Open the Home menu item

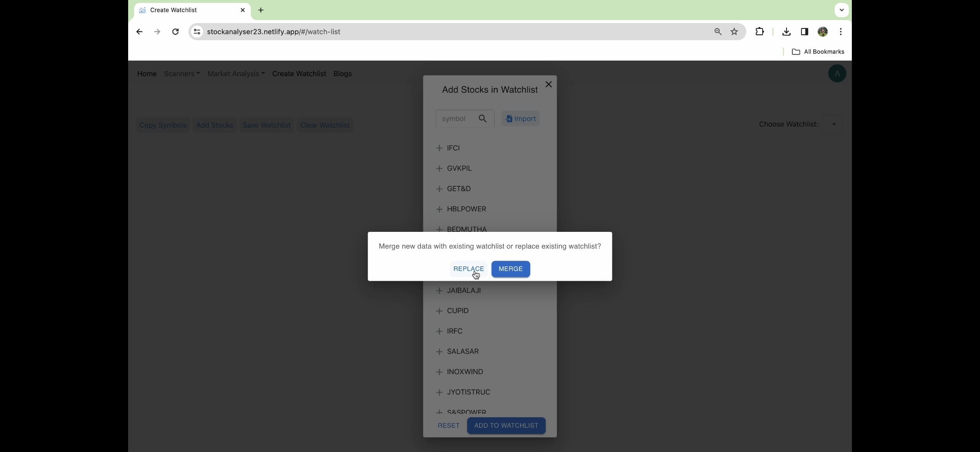pos(147,74)
